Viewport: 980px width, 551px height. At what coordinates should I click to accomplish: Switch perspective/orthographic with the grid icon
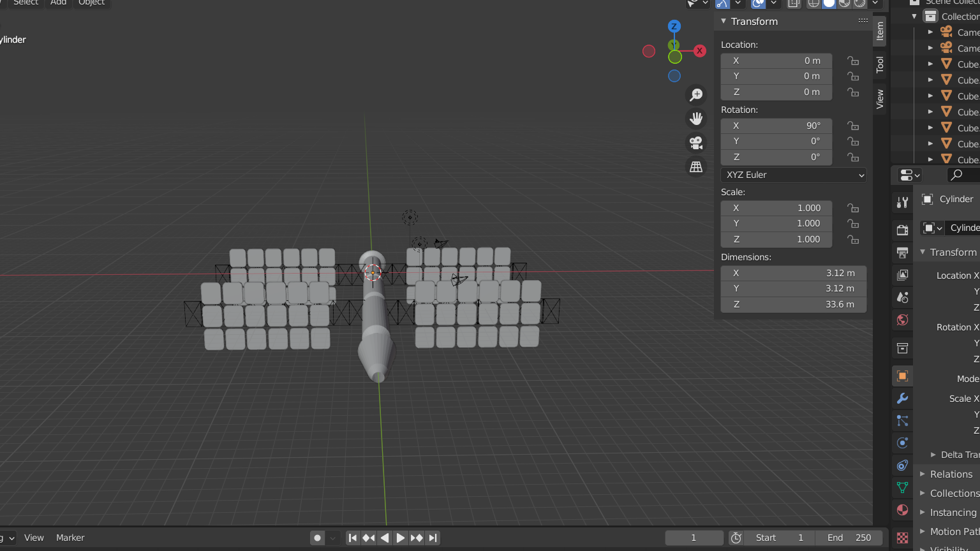(x=696, y=167)
